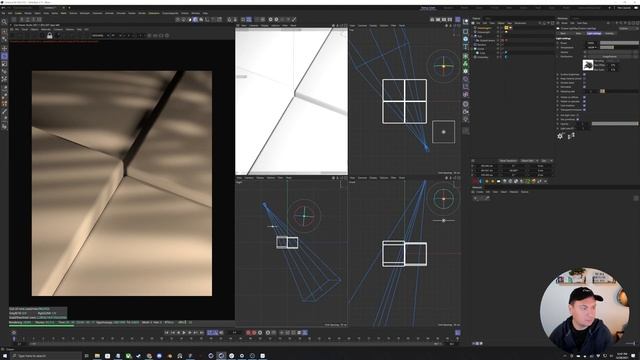Select the Light settings tab
This screenshot has width=640, height=360.
point(594,33)
